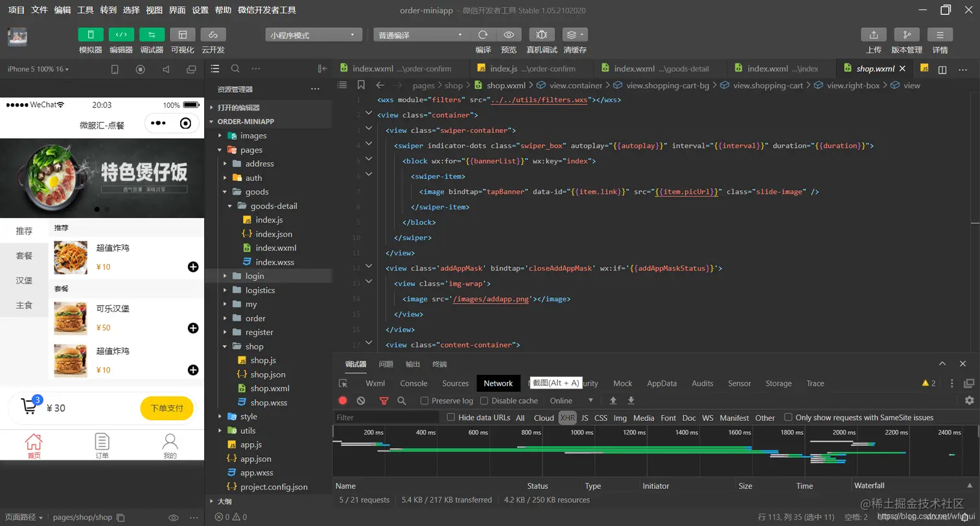This screenshot has height=526, width=980.
Task: Click the Cloud Development (云开发) icon
Action: (x=213, y=35)
